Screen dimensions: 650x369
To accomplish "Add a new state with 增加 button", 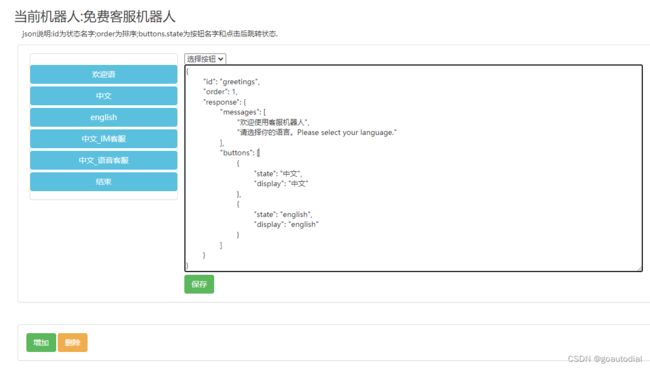I will point(41,342).
